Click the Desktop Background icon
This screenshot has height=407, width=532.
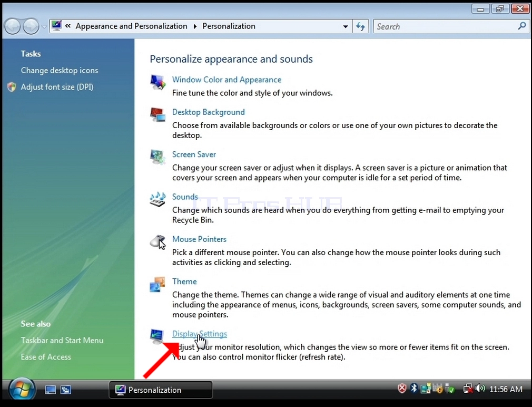click(158, 115)
